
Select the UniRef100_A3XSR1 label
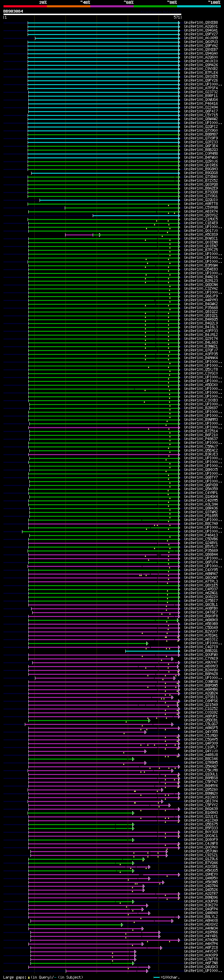pos(201,867)
